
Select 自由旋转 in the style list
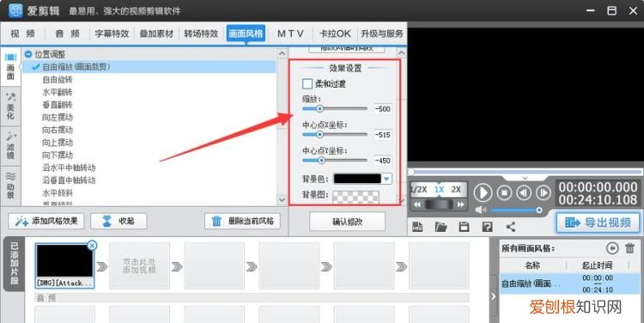(x=58, y=79)
